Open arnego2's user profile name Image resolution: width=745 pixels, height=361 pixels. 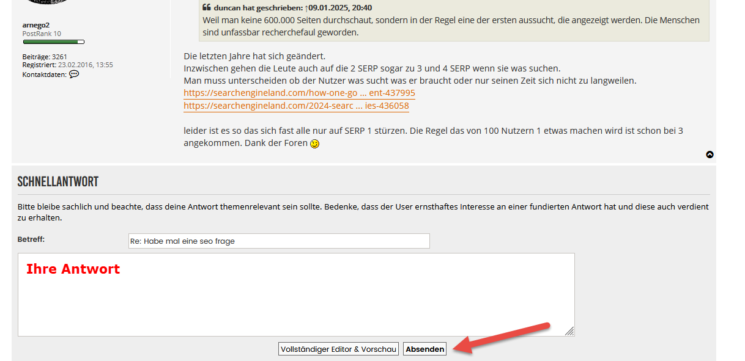coord(36,25)
